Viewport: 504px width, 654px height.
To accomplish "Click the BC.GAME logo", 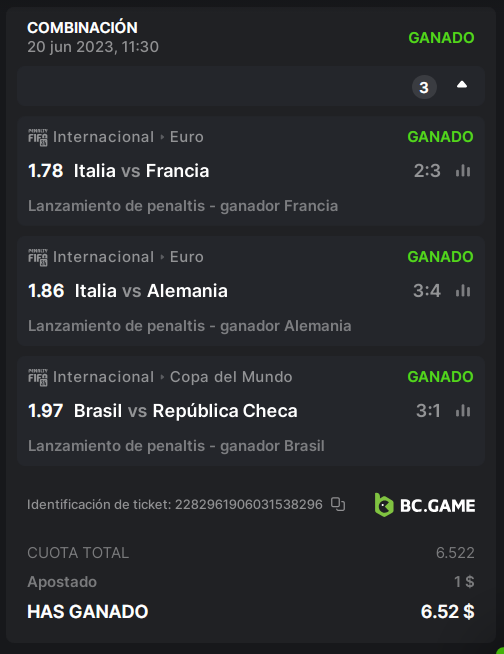I will click(x=425, y=505).
